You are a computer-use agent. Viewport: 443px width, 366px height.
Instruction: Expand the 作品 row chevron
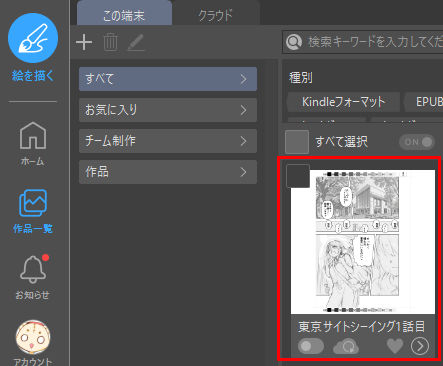coord(244,172)
